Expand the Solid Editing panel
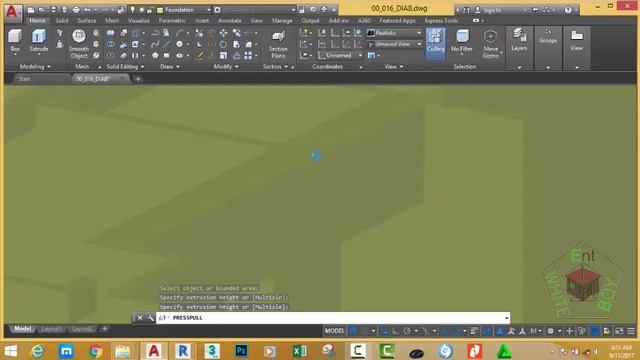Screen dimensions: 640x360 point(125,67)
